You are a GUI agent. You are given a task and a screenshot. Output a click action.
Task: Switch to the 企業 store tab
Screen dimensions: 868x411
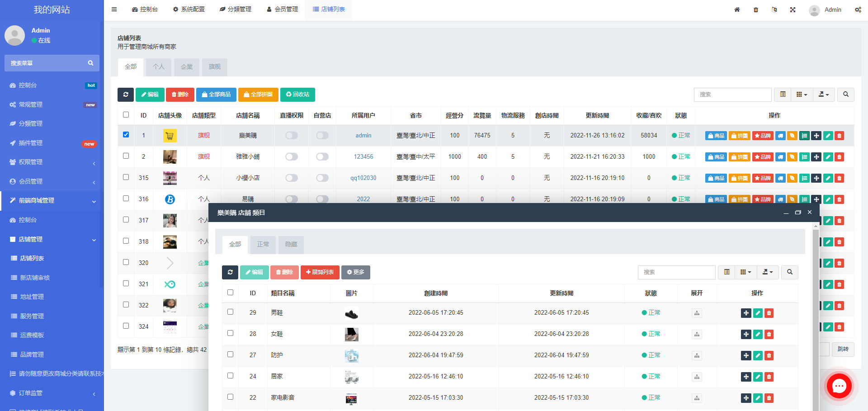pos(187,67)
